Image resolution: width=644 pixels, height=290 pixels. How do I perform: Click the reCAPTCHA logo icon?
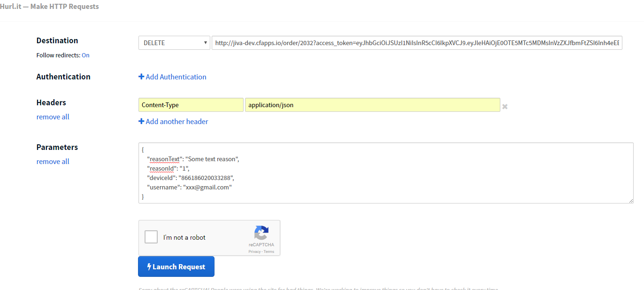point(261,234)
